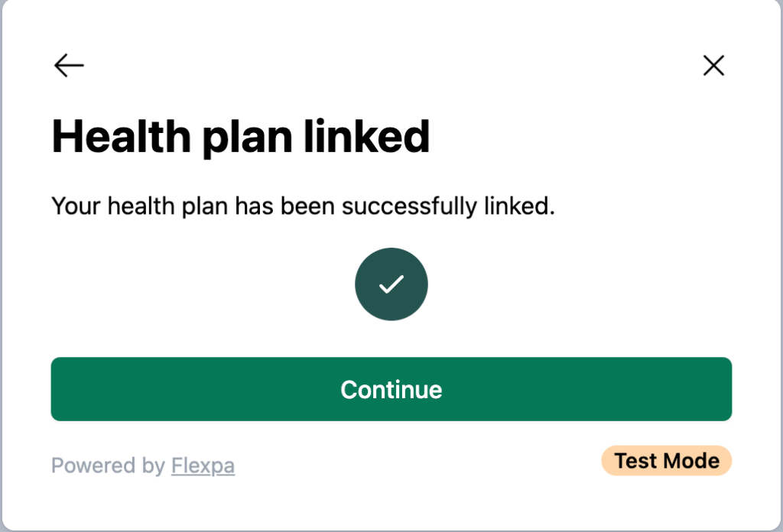Click the successfully linked confirmation message
The height and width of the screenshot is (532, 783).
tap(302, 206)
